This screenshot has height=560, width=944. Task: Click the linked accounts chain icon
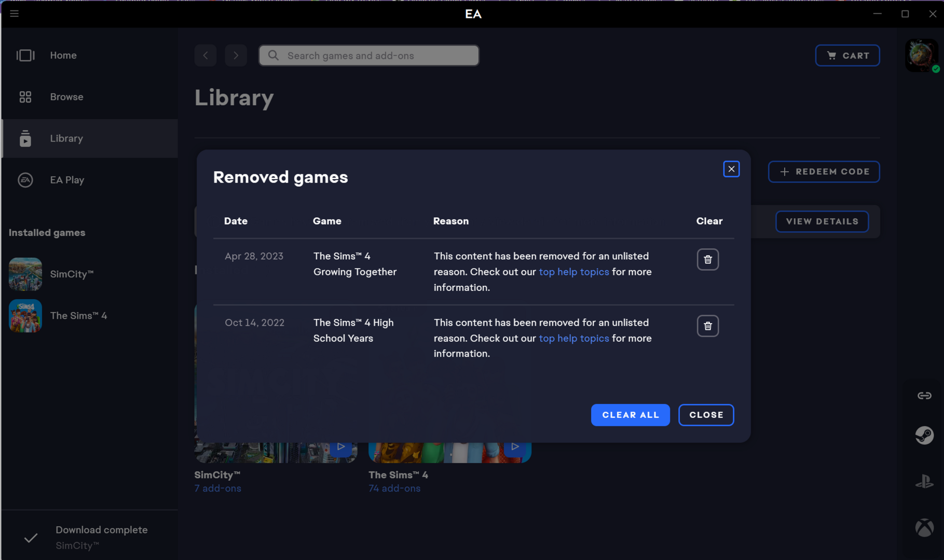tap(924, 396)
